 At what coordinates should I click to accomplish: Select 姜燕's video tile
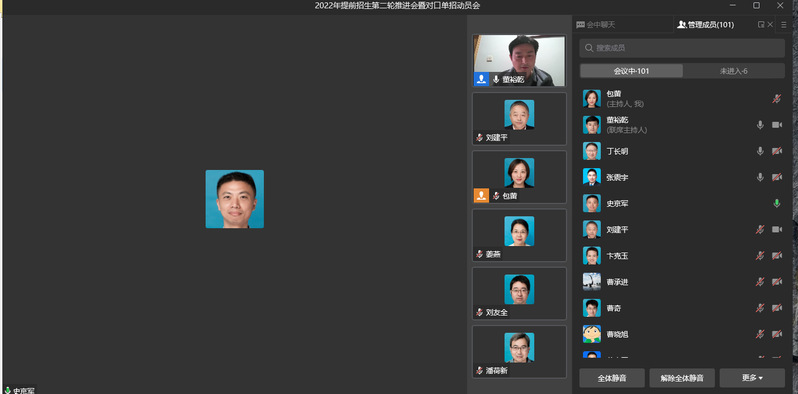[x=519, y=235]
